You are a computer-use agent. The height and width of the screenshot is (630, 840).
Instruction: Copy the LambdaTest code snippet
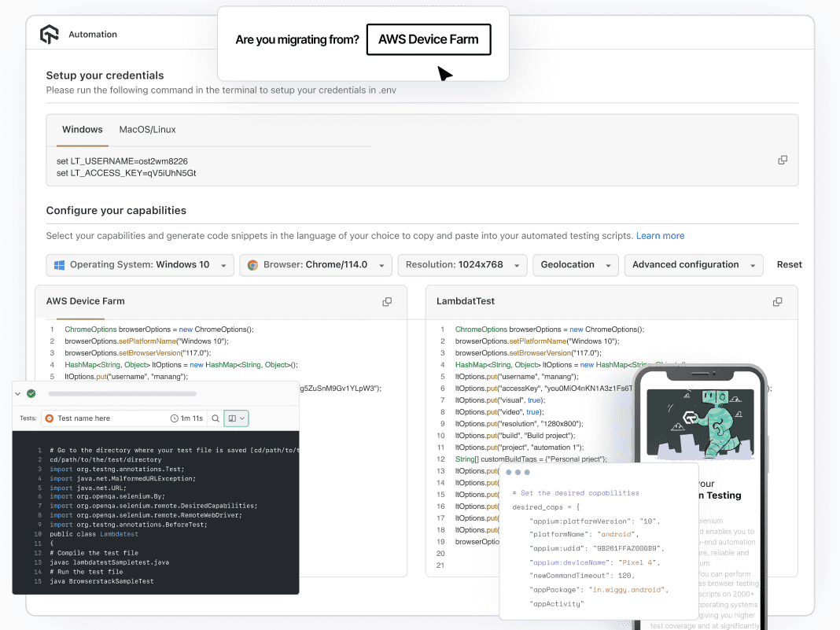click(777, 301)
